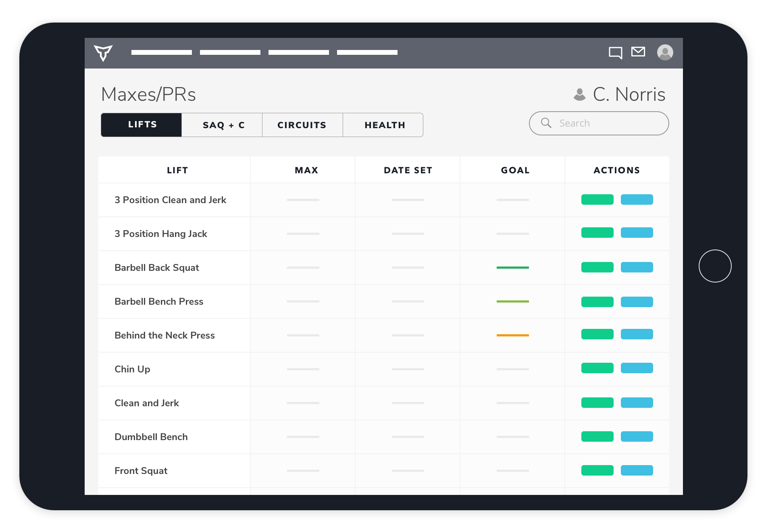Switch to the LIFTS tab

click(x=142, y=125)
